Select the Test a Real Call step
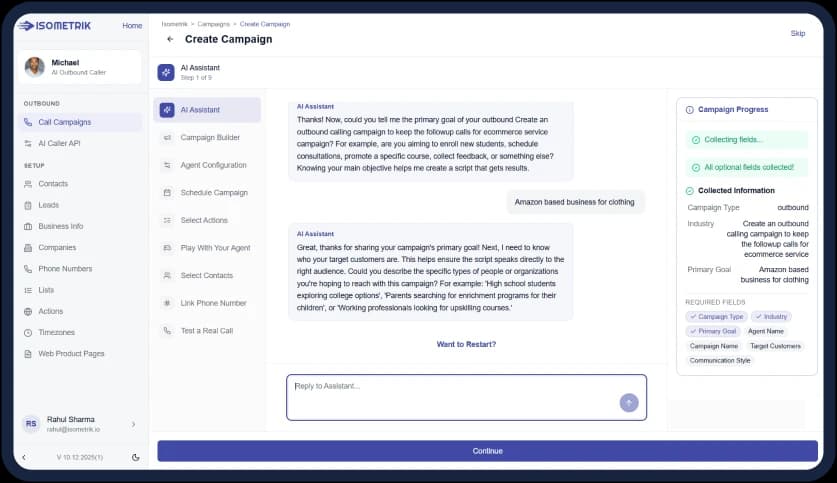Screen dimensions: 837x483 tap(207, 331)
